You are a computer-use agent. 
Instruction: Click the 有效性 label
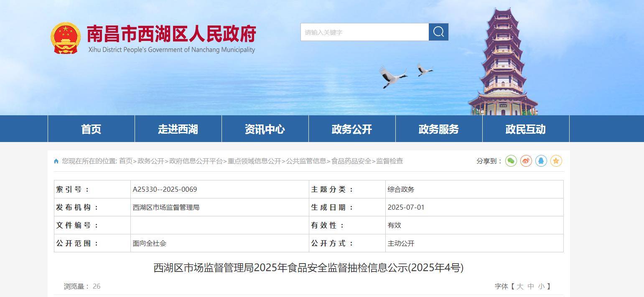328,225
